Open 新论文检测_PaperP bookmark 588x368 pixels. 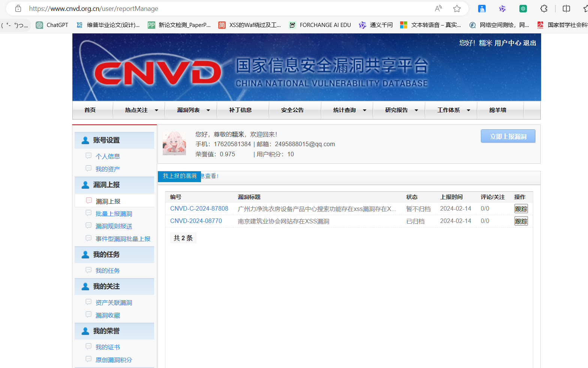[x=179, y=25]
